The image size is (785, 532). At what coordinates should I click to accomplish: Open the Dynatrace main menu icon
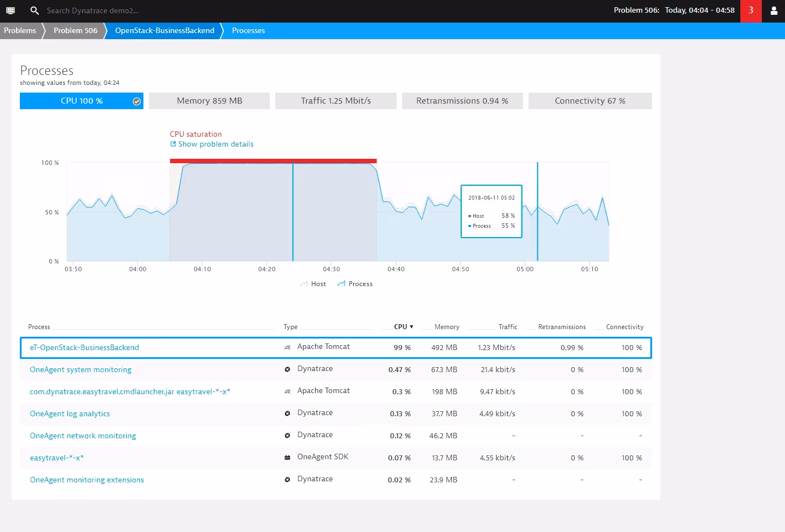10,10
